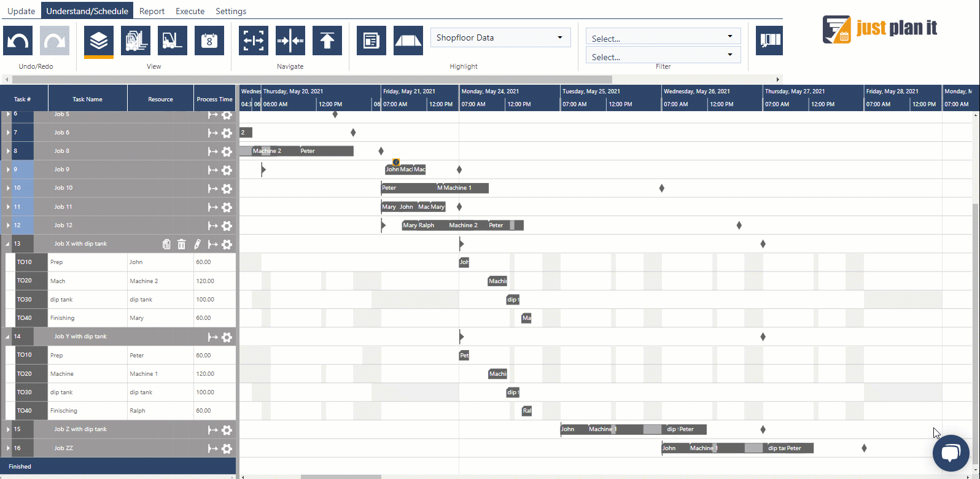Select Machine 2 bar in Job 8 timeline
This screenshot has height=479, width=980.
click(x=275, y=151)
